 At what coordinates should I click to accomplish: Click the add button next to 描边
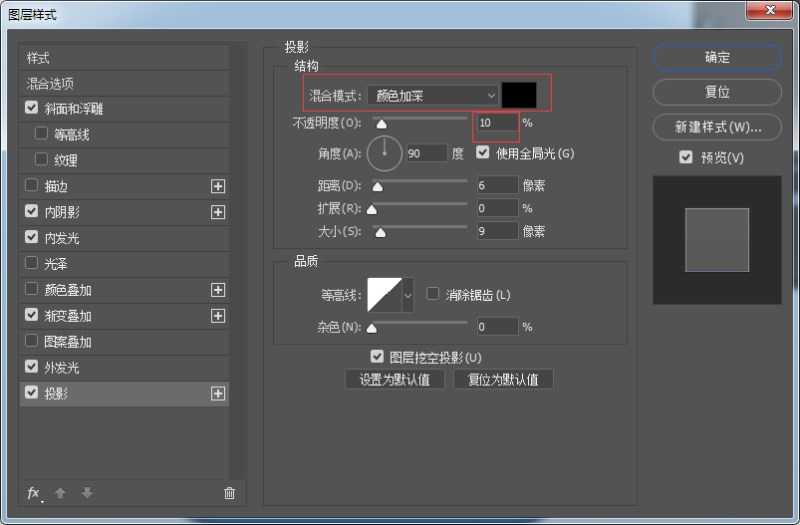click(218, 187)
